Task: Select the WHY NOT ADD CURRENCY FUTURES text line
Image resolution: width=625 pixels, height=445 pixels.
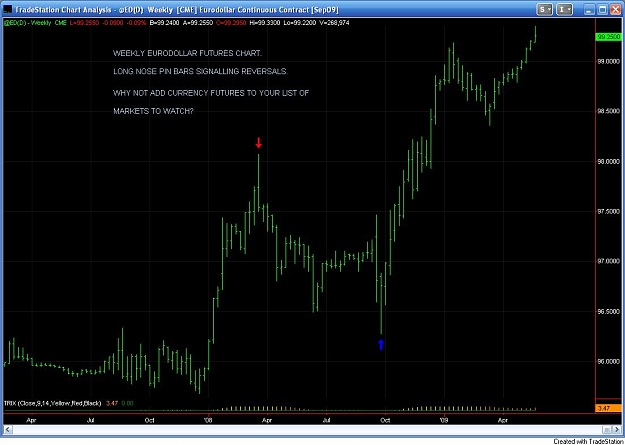Action: tap(211, 93)
